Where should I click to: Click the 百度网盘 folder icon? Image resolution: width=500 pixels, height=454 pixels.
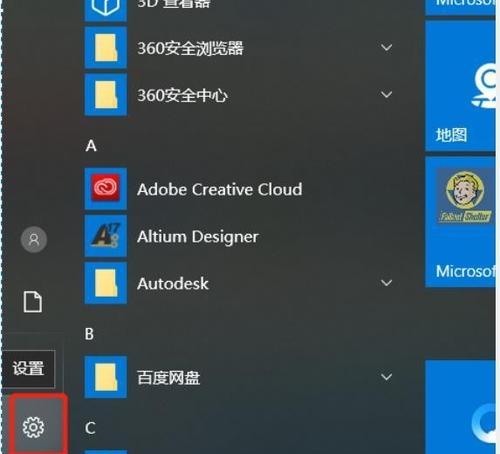tap(106, 377)
